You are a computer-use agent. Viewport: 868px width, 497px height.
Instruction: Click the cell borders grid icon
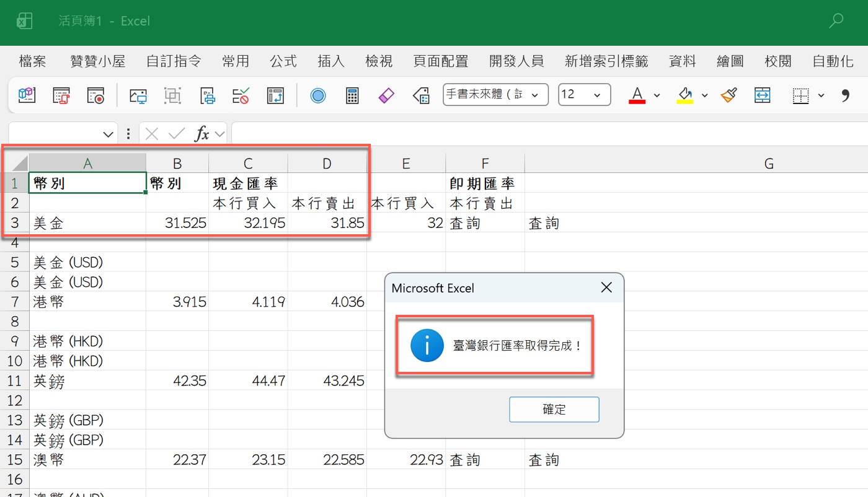[801, 95]
